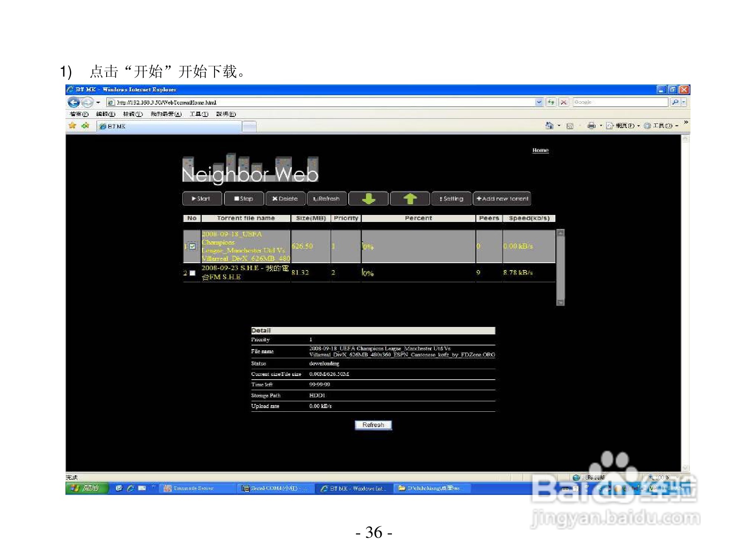Start downloading the selected torrent
Viewport: 746px width, 560px height.
coord(202,198)
